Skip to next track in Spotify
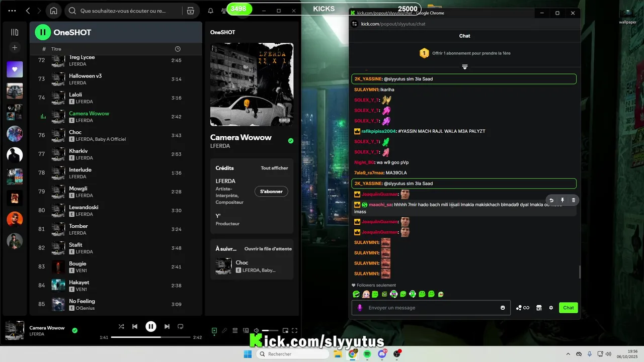Viewport: 644px width, 362px height. click(167, 326)
